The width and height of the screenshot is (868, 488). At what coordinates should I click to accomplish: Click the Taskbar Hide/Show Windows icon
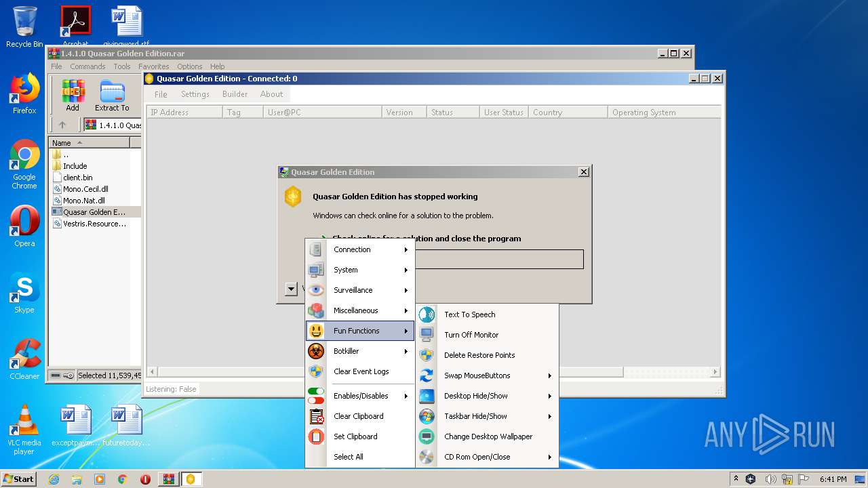[427, 416]
